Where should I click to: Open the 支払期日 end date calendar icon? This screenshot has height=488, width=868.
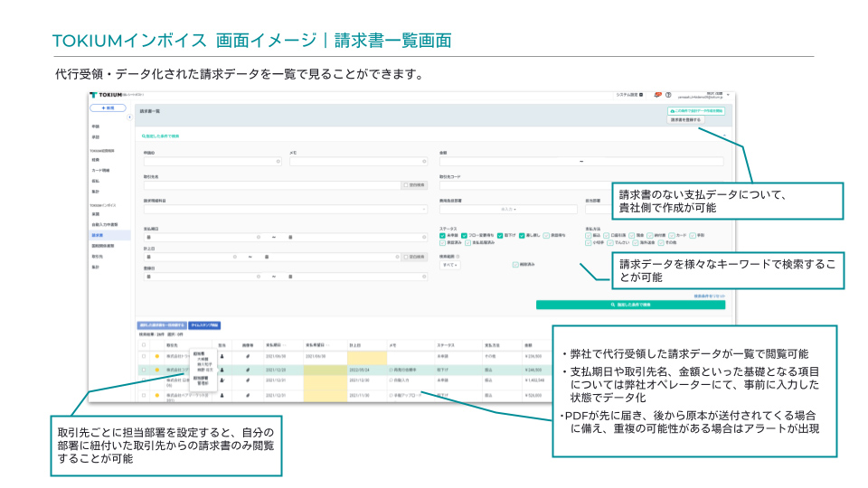point(290,237)
